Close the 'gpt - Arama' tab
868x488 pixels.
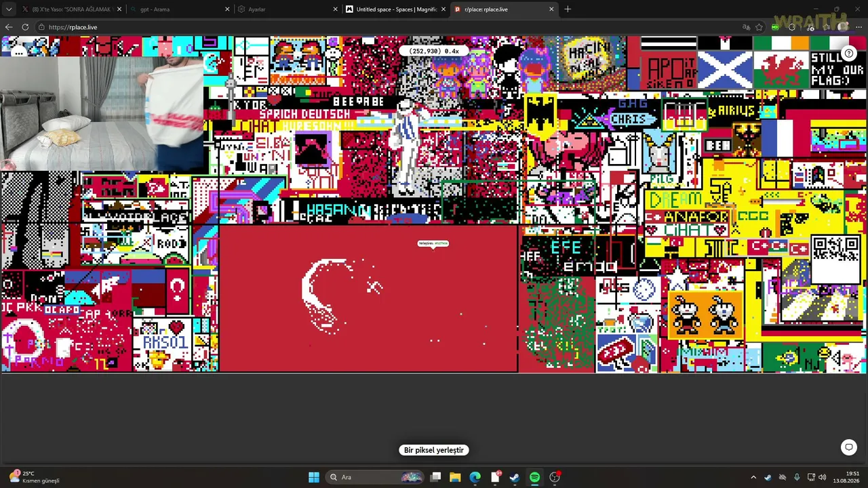tap(227, 9)
